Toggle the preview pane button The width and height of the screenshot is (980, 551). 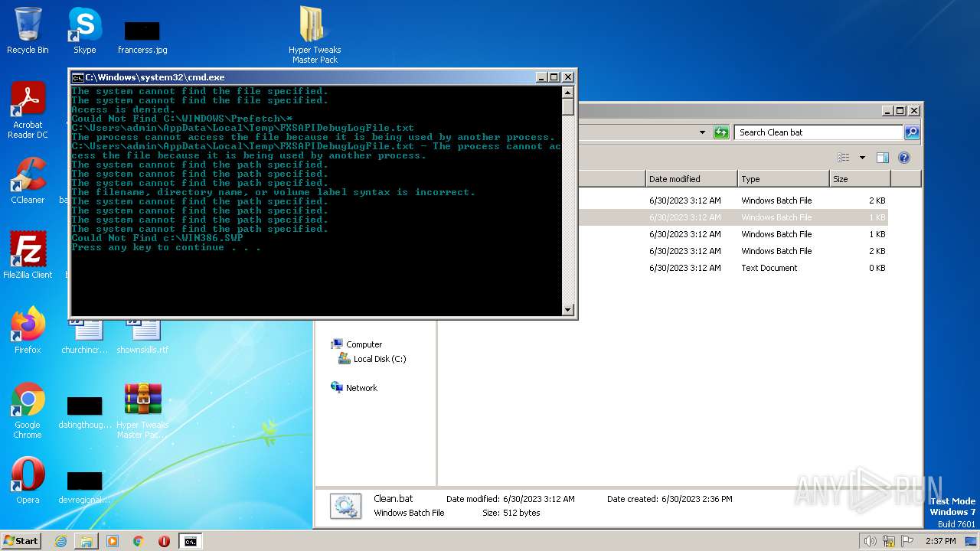coord(882,158)
